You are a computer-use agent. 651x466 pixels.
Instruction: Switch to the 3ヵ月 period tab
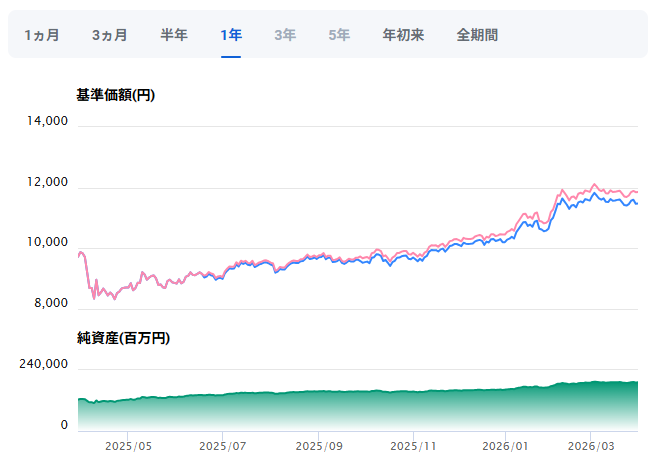(x=109, y=35)
